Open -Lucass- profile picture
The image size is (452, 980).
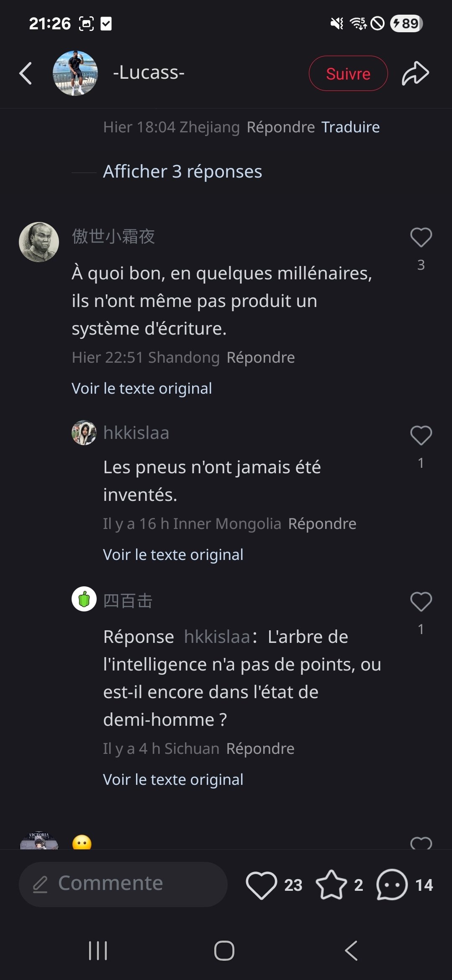(75, 73)
